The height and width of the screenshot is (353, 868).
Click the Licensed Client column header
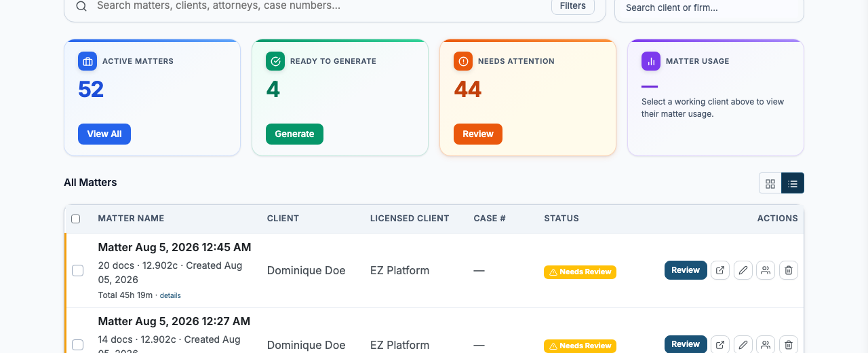410,219
